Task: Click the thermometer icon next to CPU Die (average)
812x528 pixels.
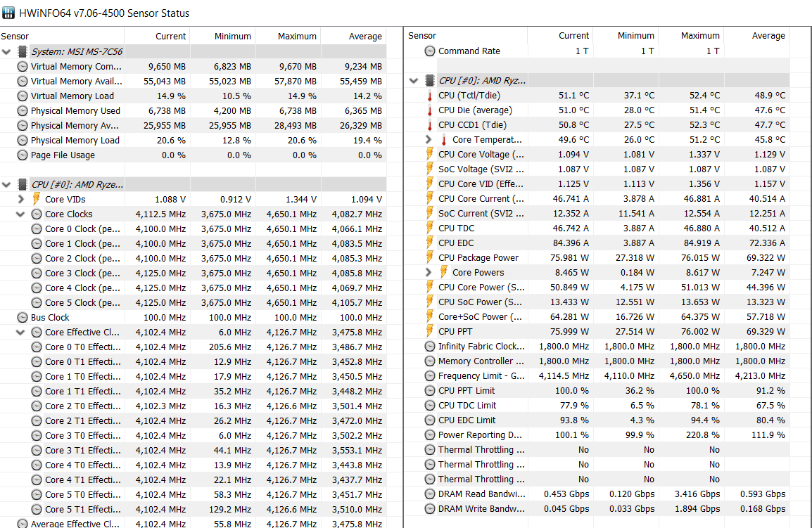Action: tap(430, 110)
